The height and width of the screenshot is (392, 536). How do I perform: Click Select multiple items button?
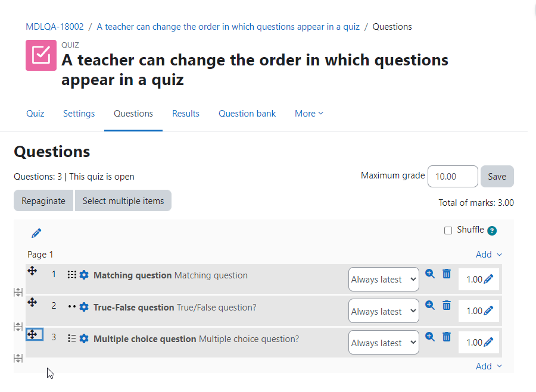pos(123,201)
